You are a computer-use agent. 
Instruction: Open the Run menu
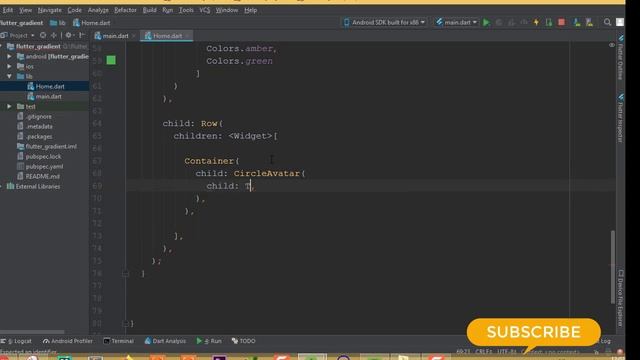[x=167, y=10]
